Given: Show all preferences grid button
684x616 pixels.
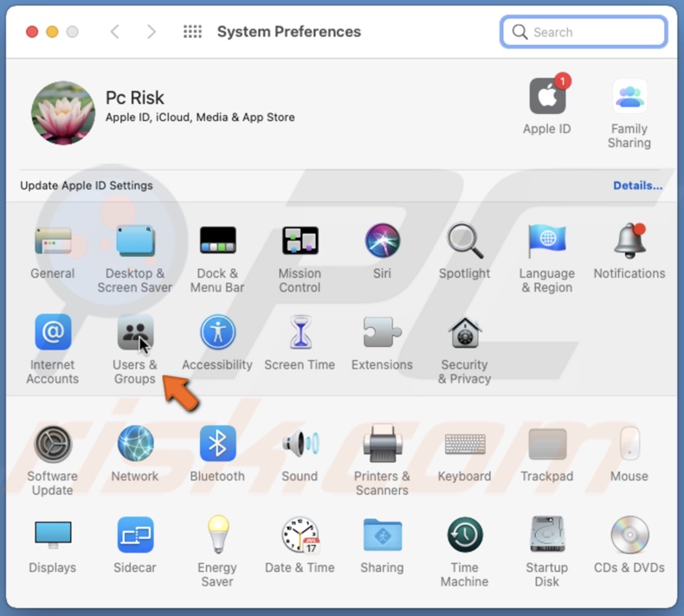Looking at the screenshot, I should (x=192, y=32).
